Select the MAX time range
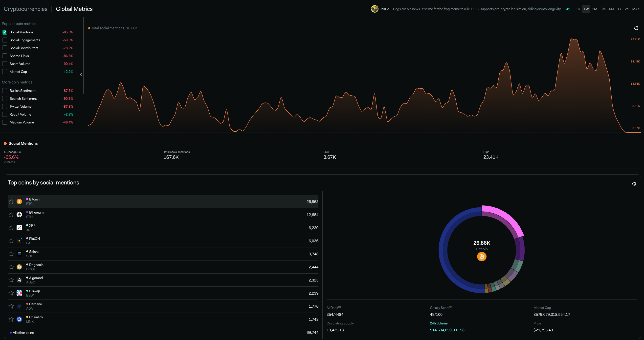 click(636, 9)
